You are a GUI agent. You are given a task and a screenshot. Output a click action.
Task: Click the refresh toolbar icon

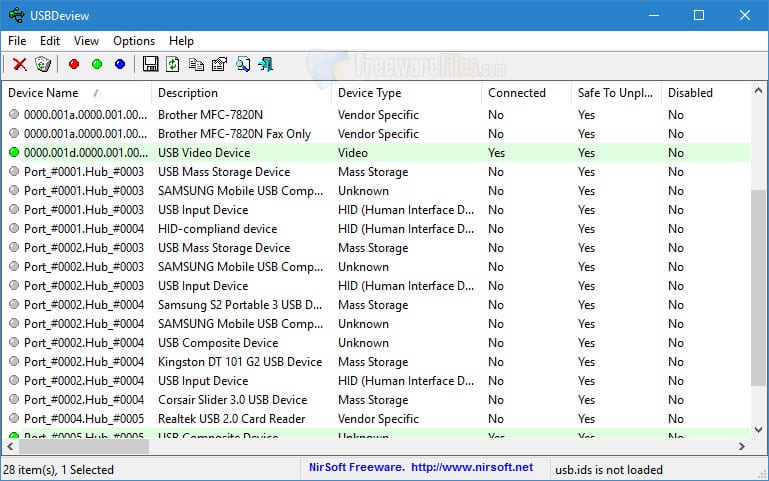click(173, 64)
